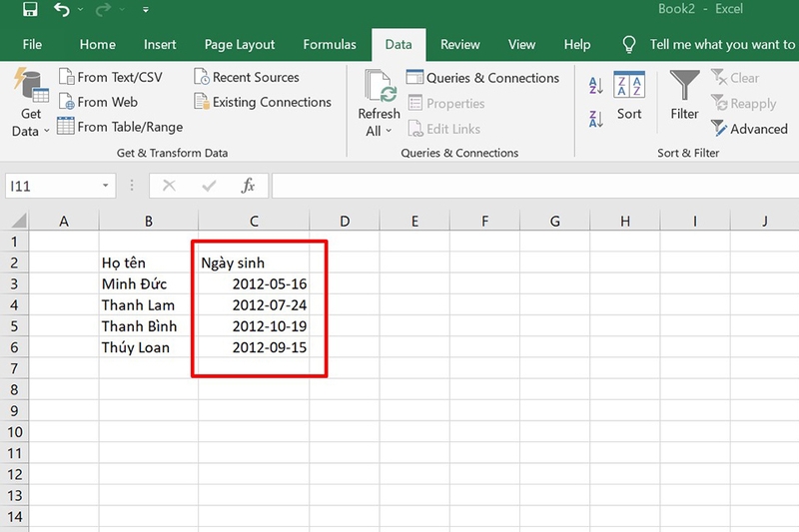
Task: Click cell with 'Ngày sinh'
Action: tap(254, 263)
